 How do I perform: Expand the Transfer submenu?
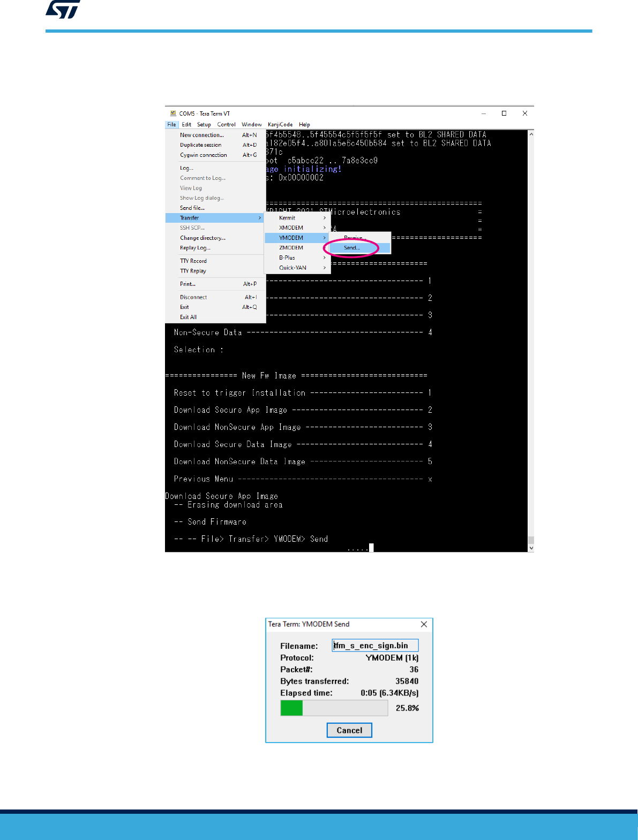click(216, 218)
